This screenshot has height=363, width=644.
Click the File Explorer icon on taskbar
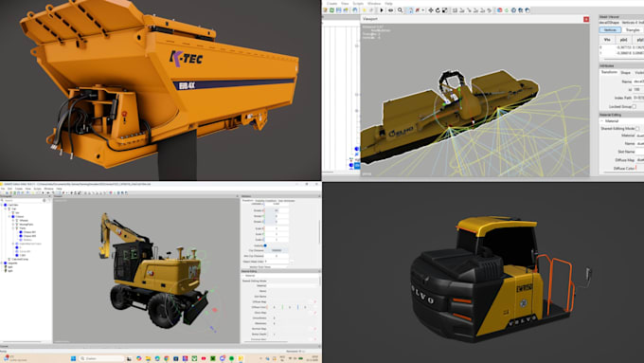148,358
